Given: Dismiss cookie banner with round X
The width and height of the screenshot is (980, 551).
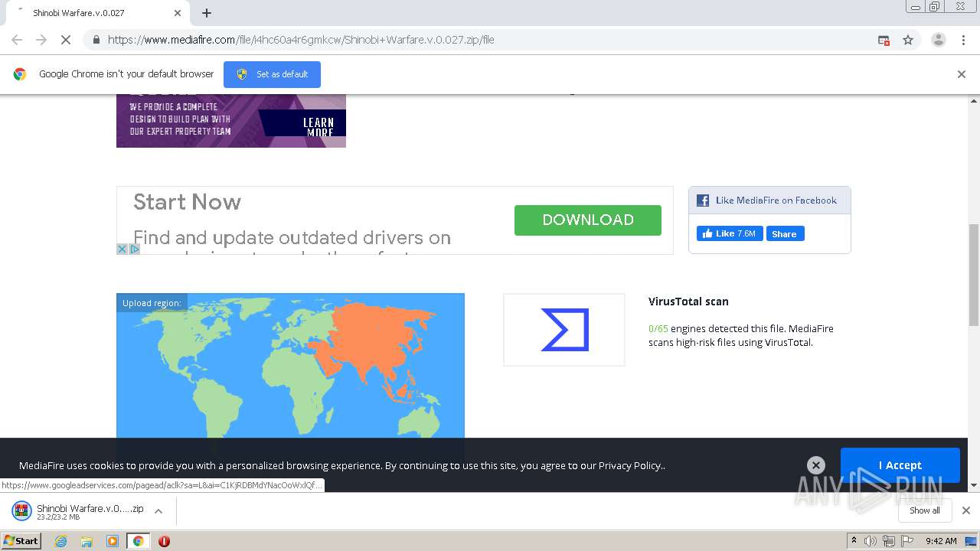Looking at the screenshot, I should [816, 465].
